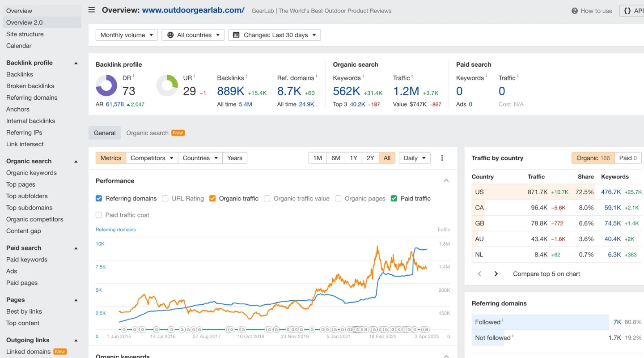Screen dimensions: 644x358
Task: Click the Followed info icon
Action: coord(503,320)
